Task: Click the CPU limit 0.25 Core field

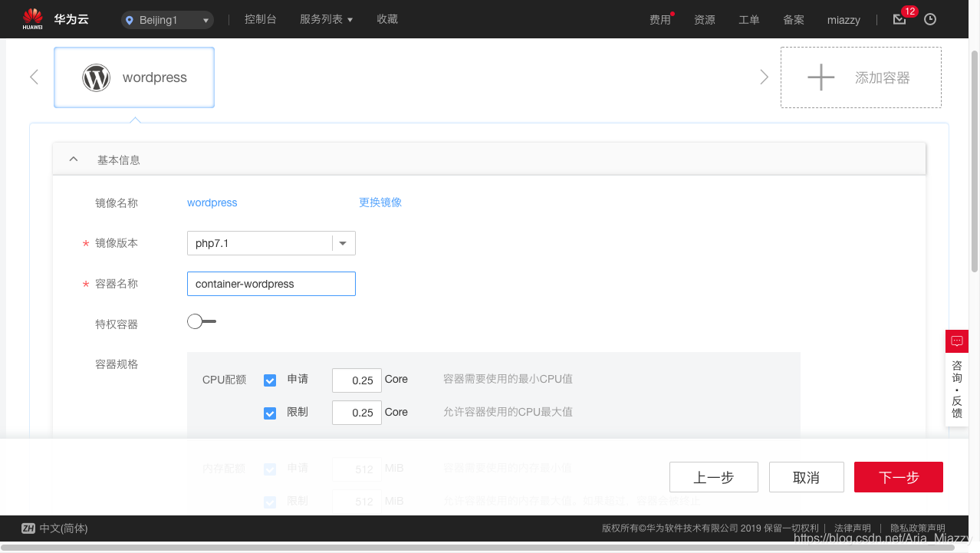Action: [x=357, y=412]
